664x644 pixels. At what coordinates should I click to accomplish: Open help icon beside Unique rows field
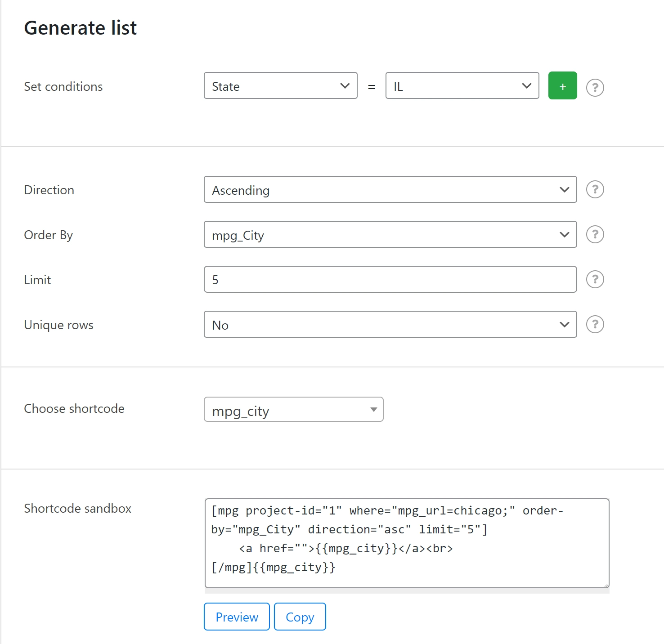pyautogui.click(x=595, y=324)
